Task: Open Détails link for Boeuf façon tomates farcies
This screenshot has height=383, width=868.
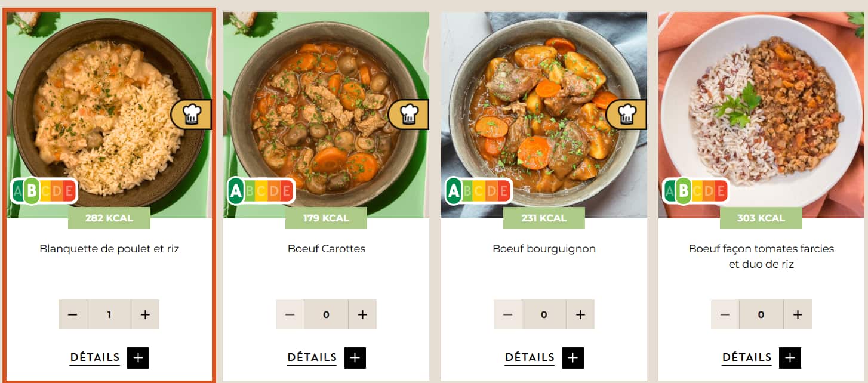Action: pyautogui.click(x=747, y=357)
